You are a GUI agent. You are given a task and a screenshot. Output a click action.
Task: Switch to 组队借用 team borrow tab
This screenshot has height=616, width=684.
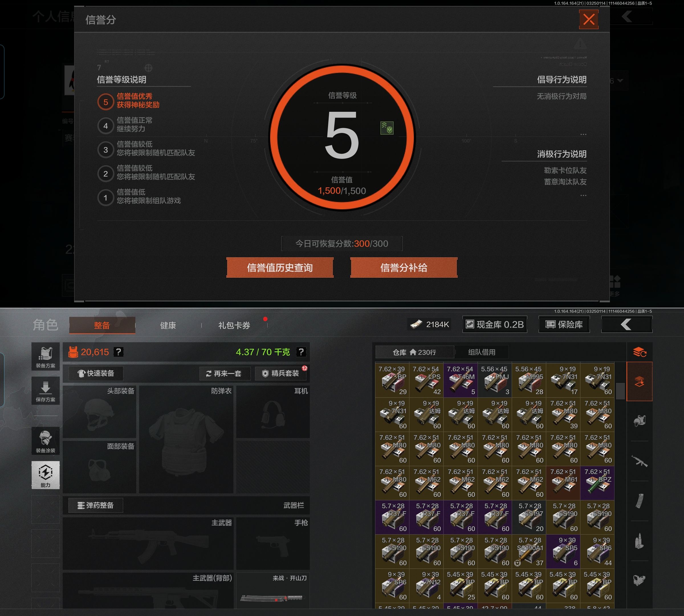(481, 352)
